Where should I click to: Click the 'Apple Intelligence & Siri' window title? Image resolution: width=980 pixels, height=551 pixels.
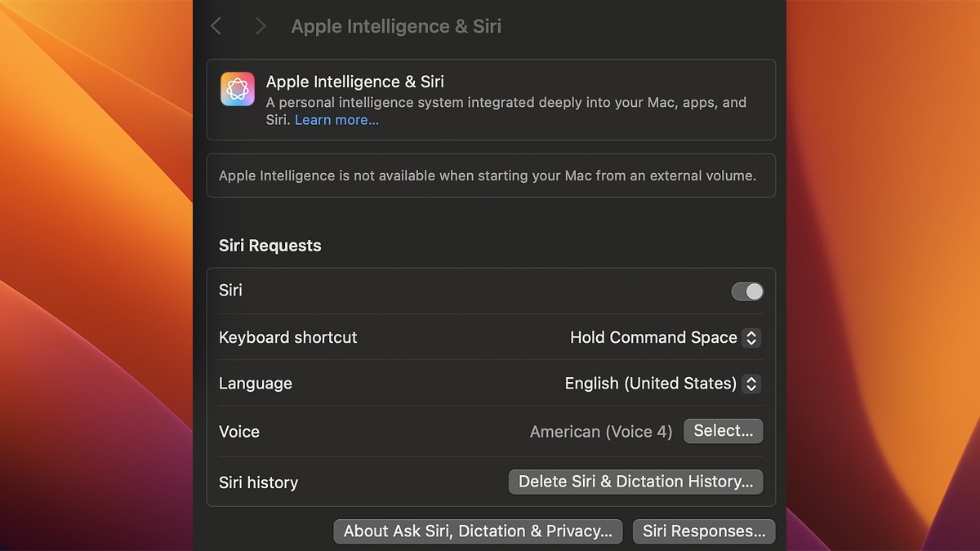pyautogui.click(x=396, y=26)
